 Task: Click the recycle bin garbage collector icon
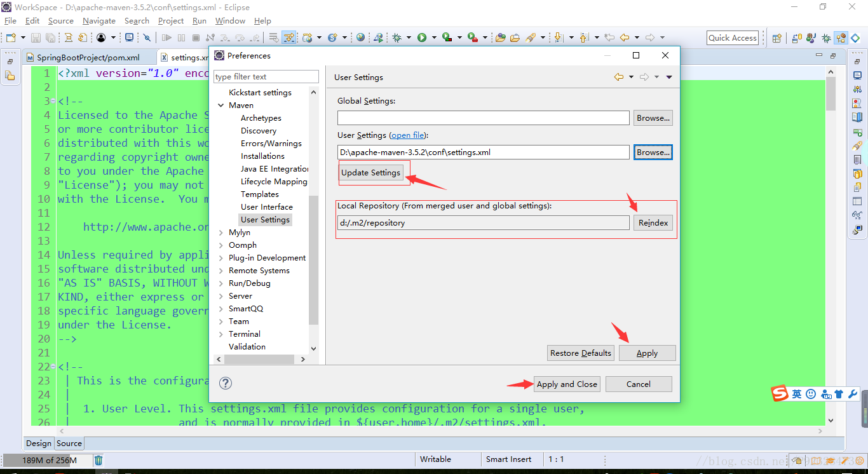(x=98, y=460)
